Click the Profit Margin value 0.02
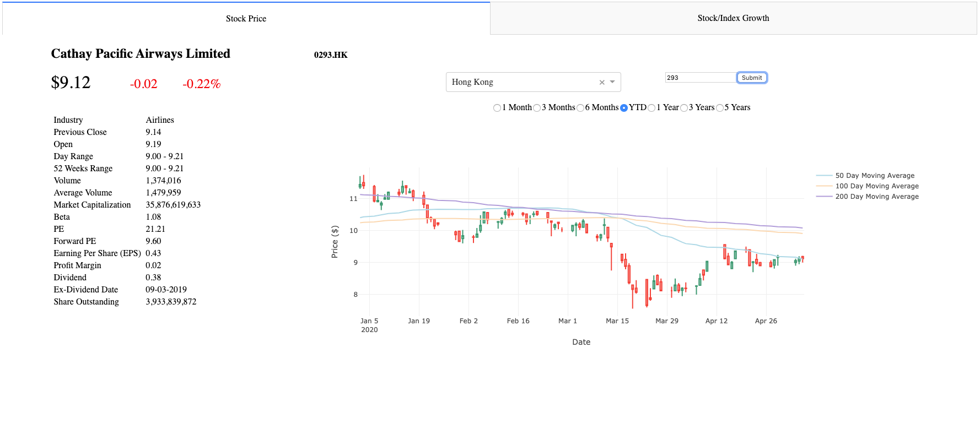Viewport: 980px width, 429px height. pyautogui.click(x=153, y=265)
